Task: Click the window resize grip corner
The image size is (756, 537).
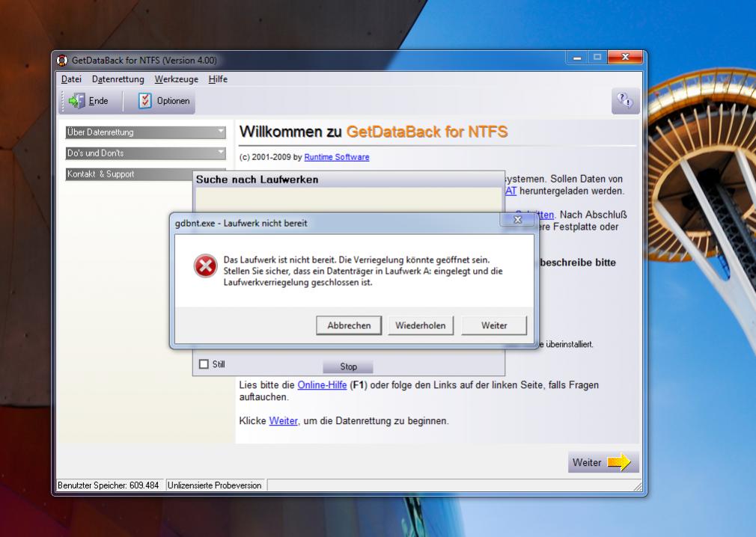Action: coord(638,486)
